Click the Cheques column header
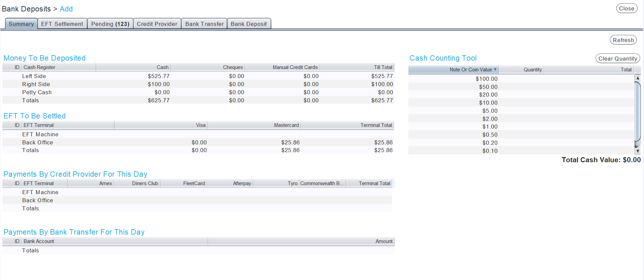This screenshot has height=280, width=644. click(x=207, y=67)
